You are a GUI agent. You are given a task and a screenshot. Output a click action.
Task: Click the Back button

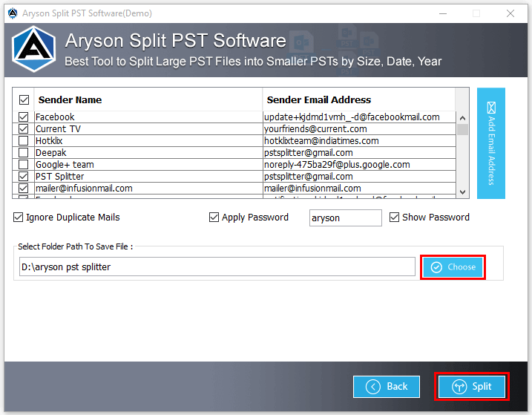(x=387, y=387)
